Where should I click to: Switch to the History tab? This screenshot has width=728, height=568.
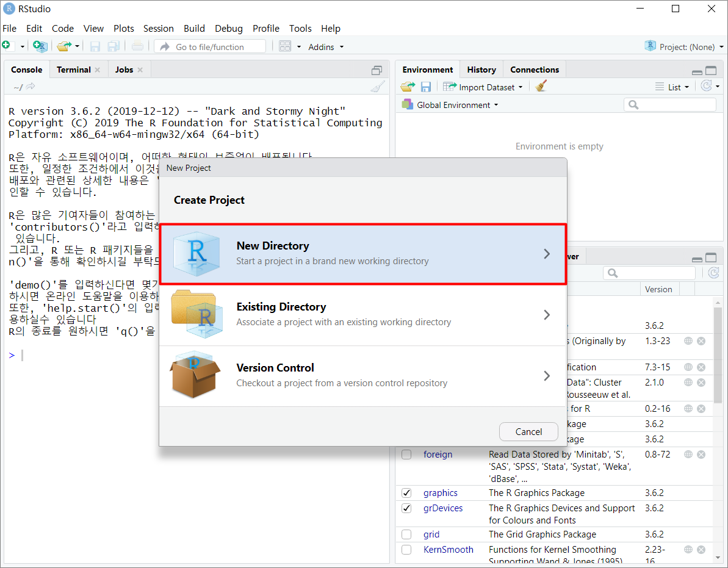pos(481,70)
